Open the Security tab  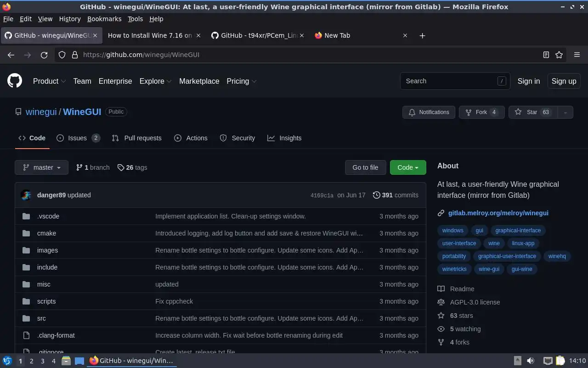[x=237, y=138]
